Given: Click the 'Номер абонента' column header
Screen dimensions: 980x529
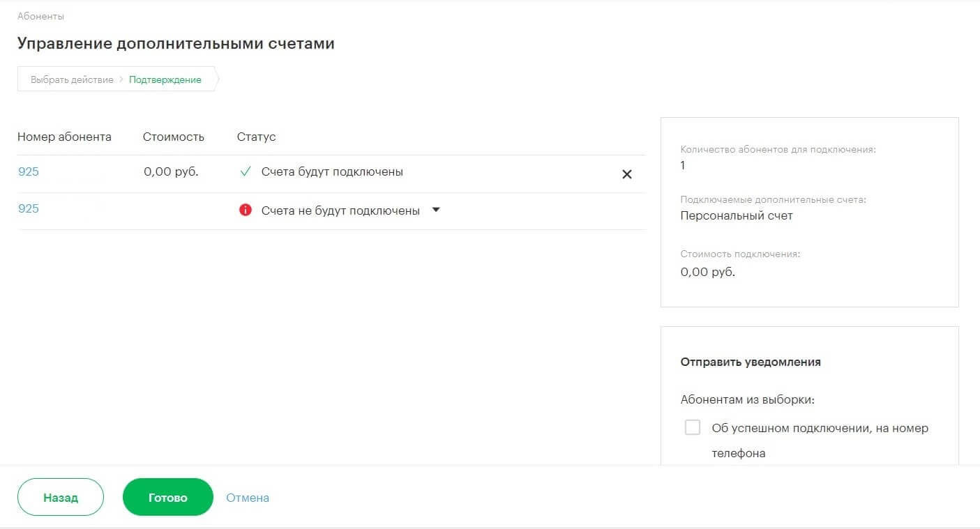Looking at the screenshot, I should [x=64, y=137].
